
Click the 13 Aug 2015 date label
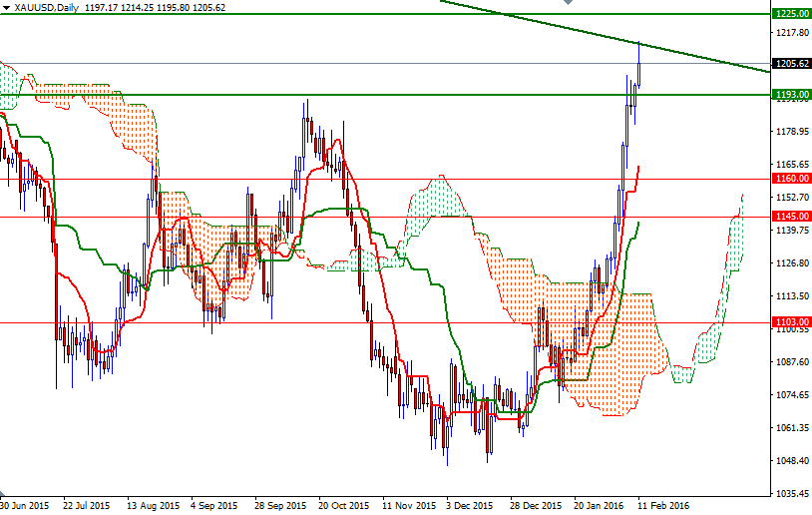(154, 506)
